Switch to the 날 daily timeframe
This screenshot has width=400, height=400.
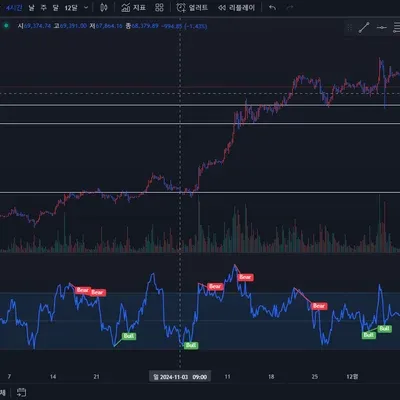point(31,7)
